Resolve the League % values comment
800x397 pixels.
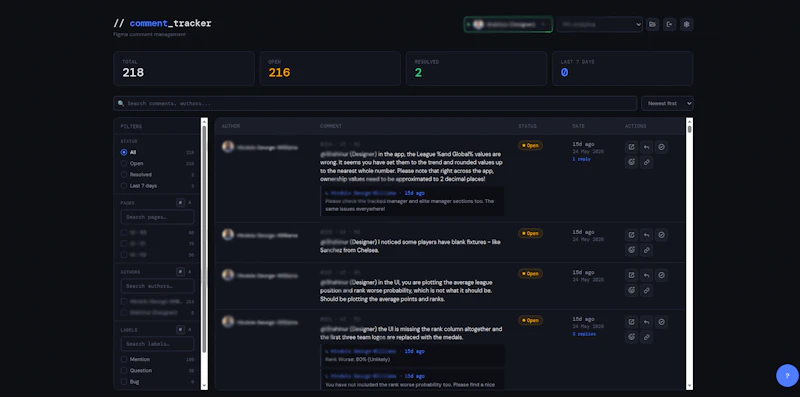point(661,147)
